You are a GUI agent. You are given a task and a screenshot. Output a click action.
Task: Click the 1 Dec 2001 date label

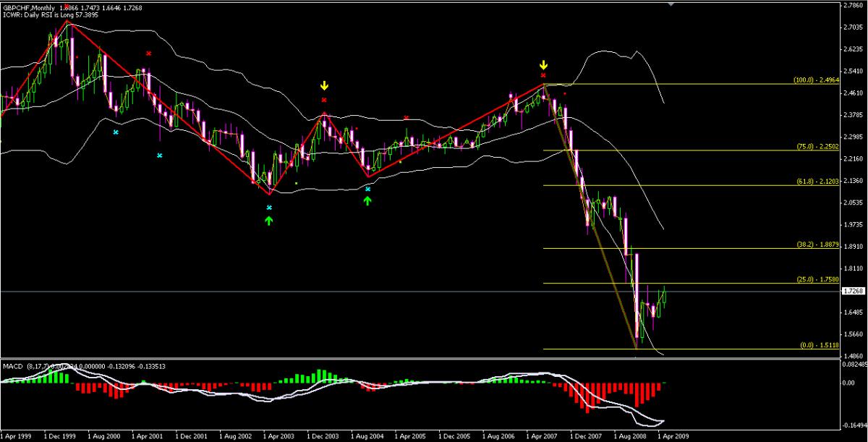[x=192, y=437]
